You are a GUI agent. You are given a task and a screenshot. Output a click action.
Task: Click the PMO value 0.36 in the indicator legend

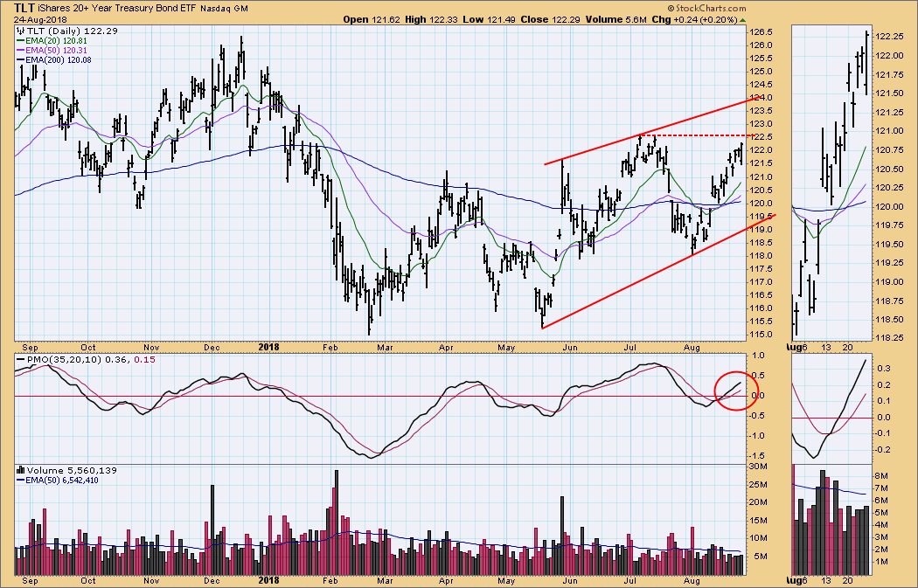pyautogui.click(x=115, y=359)
